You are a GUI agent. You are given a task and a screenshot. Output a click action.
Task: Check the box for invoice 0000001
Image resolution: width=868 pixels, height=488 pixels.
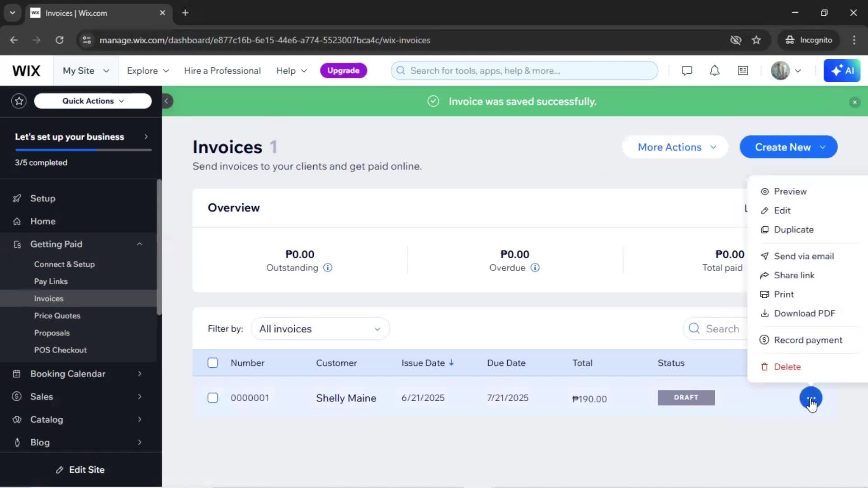pyautogui.click(x=212, y=398)
